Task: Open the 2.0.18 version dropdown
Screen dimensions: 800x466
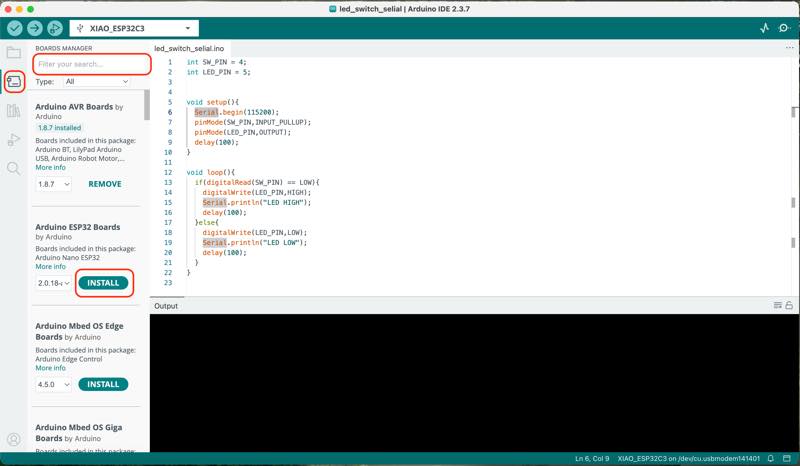Action: coord(53,283)
